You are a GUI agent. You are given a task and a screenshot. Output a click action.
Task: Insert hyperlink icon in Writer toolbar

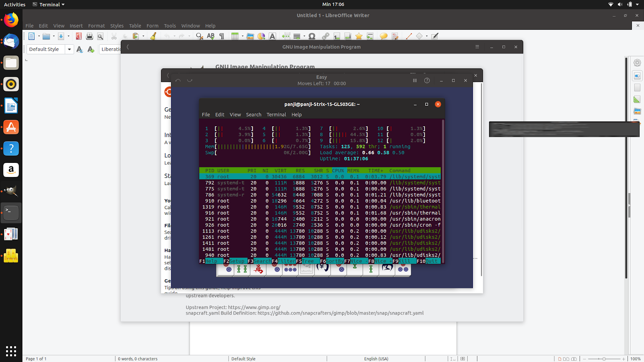[326, 36]
